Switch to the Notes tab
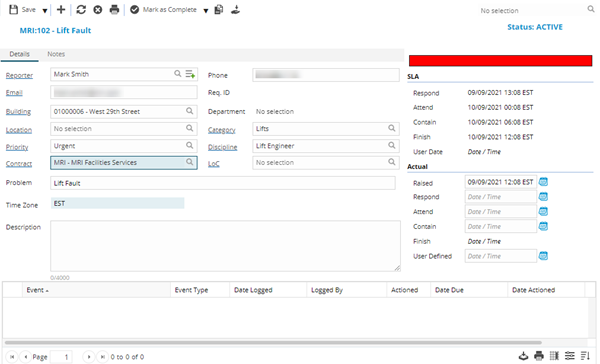 (x=56, y=54)
